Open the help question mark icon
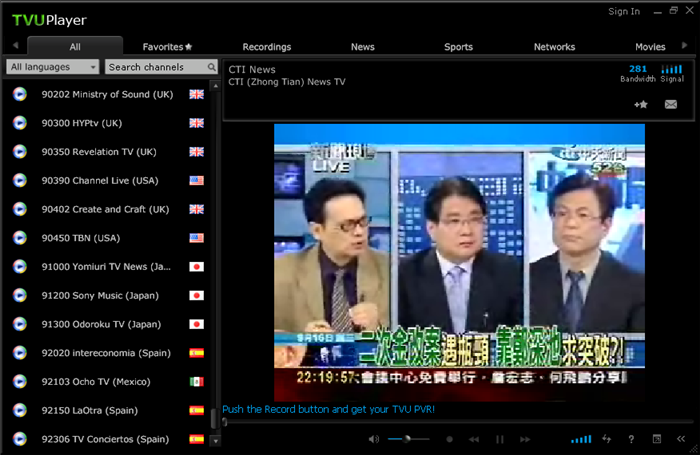Image resolution: width=700 pixels, height=455 pixels. (x=631, y=439)
